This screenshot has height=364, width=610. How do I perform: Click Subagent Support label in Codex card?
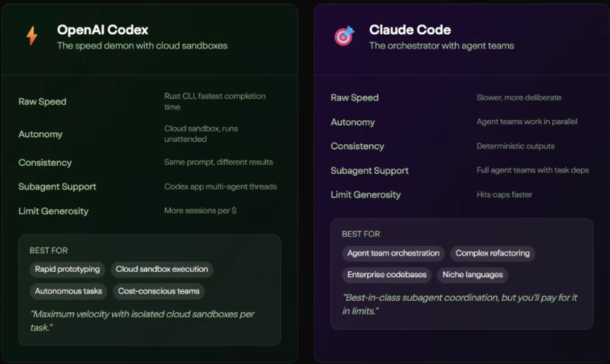[x=57, y=186]
